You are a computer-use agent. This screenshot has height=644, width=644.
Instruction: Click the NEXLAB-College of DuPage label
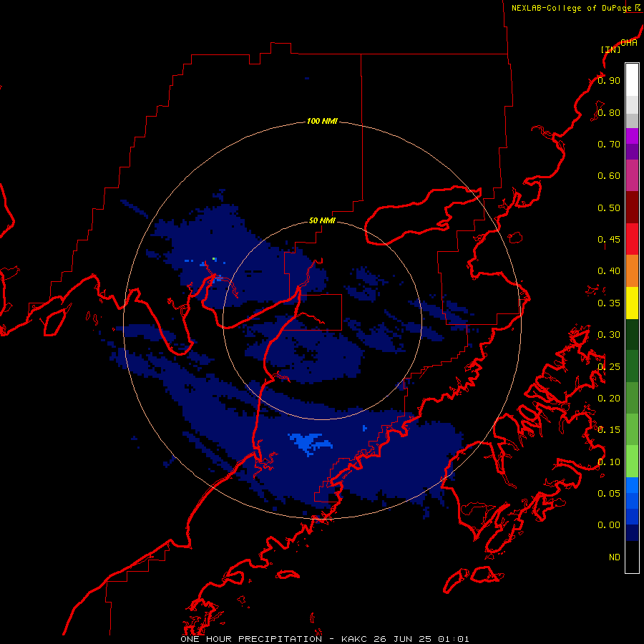(572, 8)
